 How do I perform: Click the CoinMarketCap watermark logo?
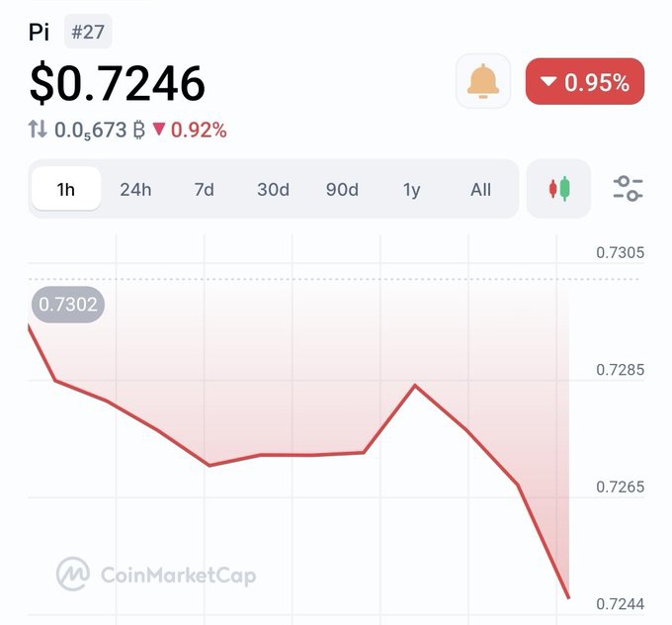[73, 575]
